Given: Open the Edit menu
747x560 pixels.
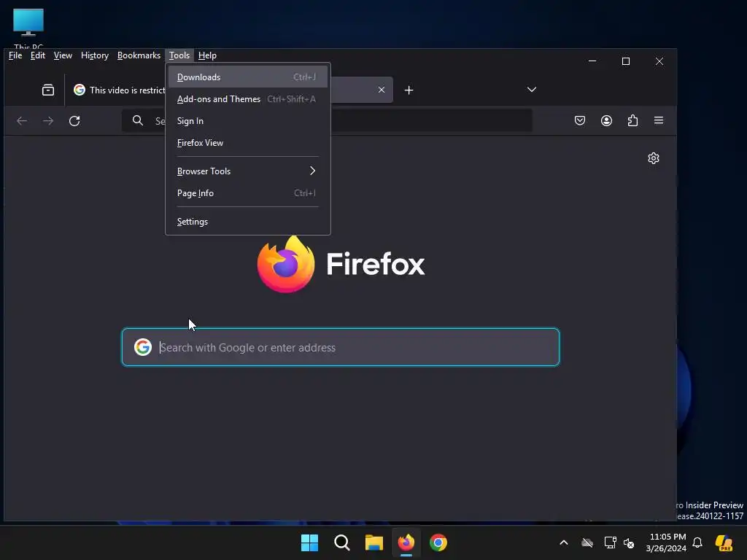Looking at the screenshot, I should (x=38, y=55).
